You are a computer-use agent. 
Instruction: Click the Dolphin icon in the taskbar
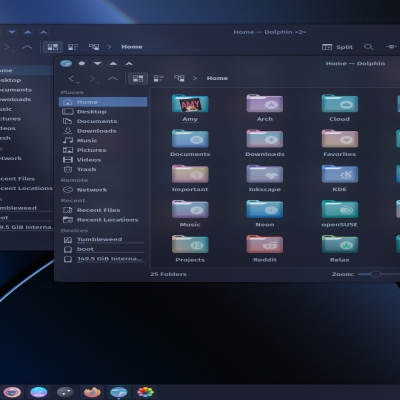(x=119, y=392)
